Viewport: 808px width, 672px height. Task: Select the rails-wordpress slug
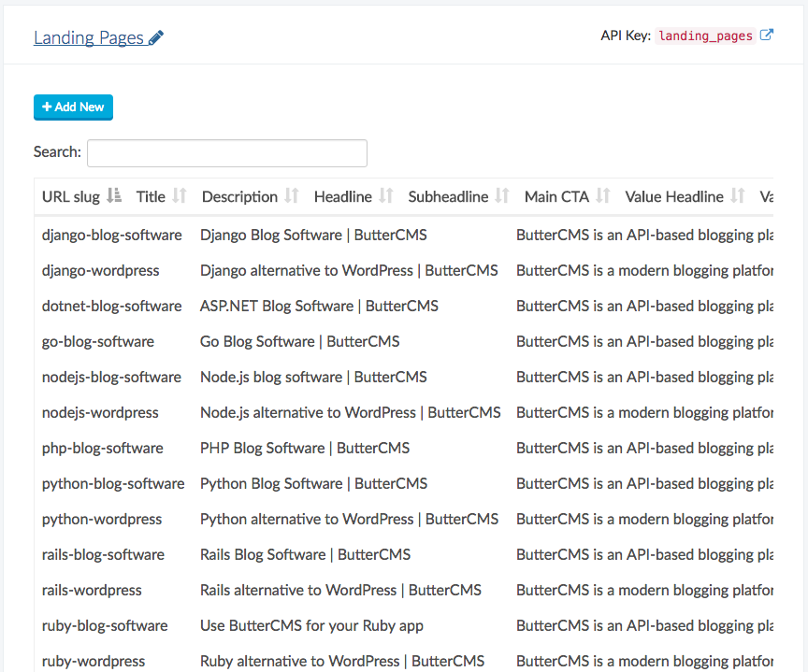point(92,590)
